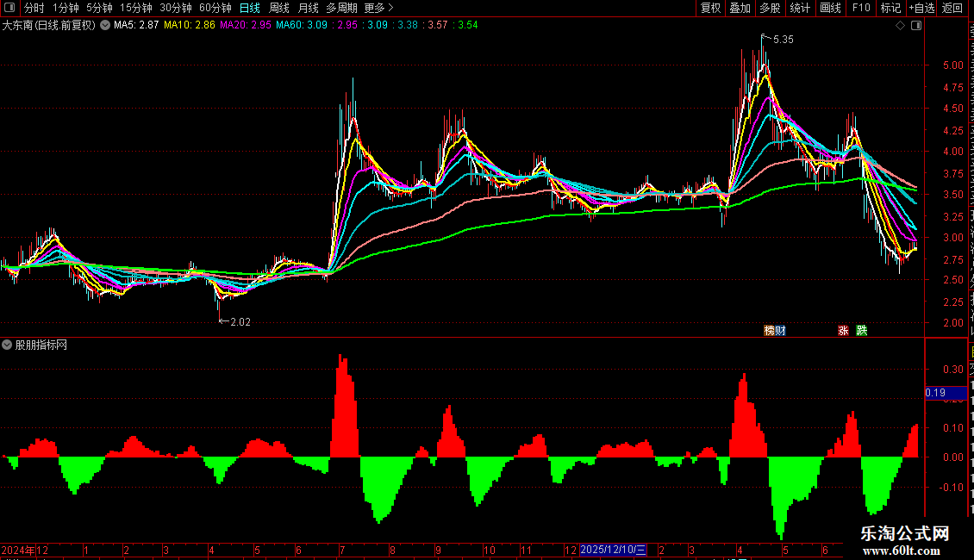Click the 多股 multi-stock button

[x=770, y=8]
